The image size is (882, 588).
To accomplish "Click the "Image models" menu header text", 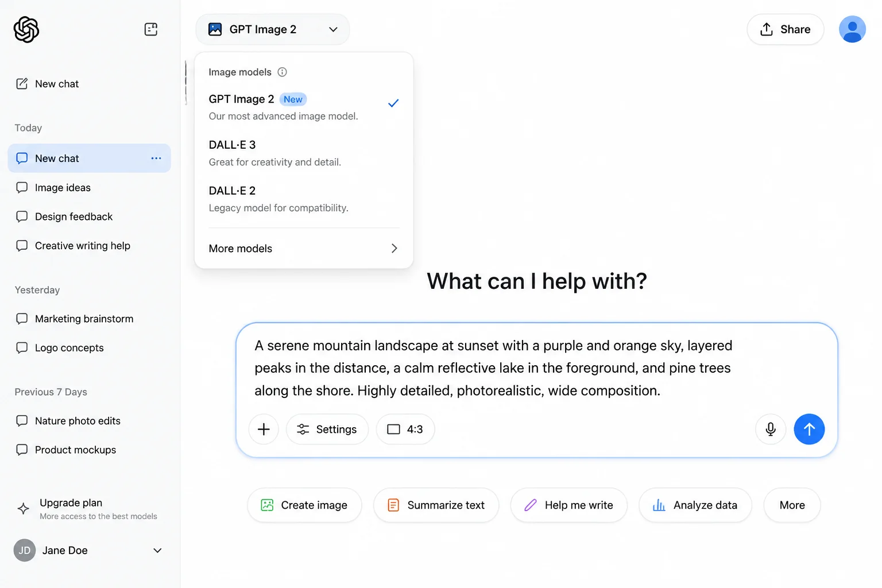I will pos(240,72).
